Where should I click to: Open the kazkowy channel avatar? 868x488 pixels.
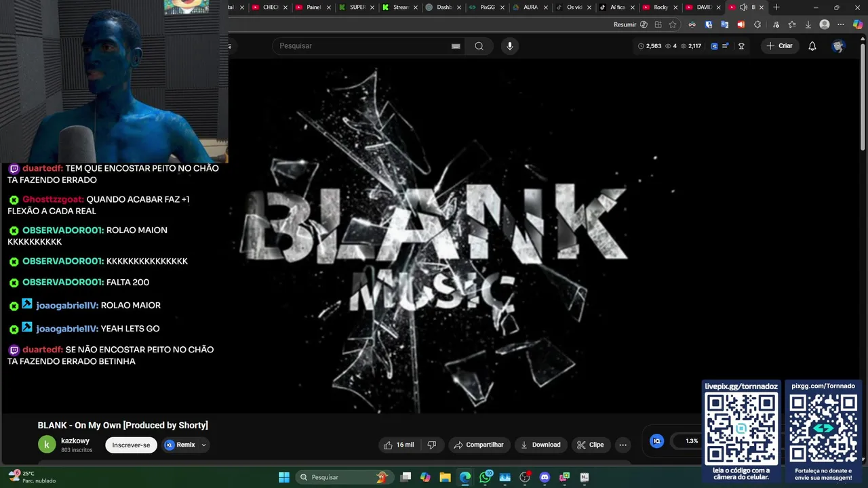[x=46, y=445]
